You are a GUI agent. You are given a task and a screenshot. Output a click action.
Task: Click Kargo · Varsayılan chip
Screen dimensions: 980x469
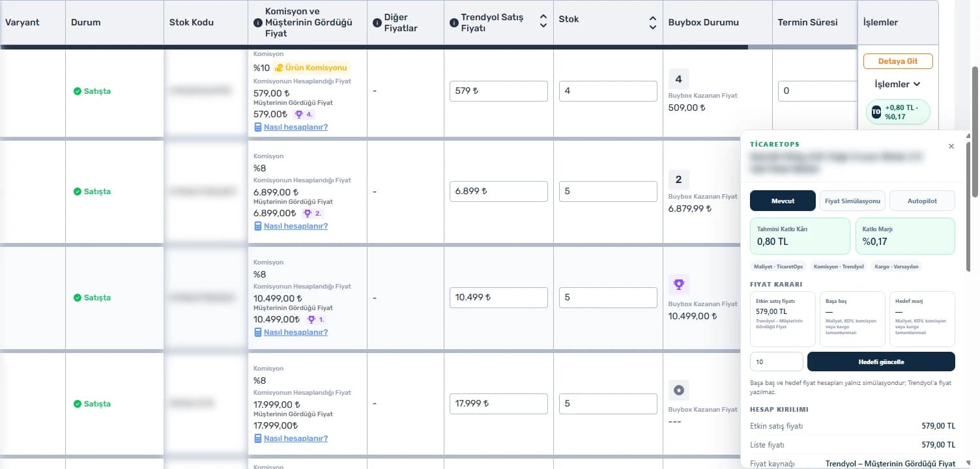pyautogui.click(x=897, y=266)
